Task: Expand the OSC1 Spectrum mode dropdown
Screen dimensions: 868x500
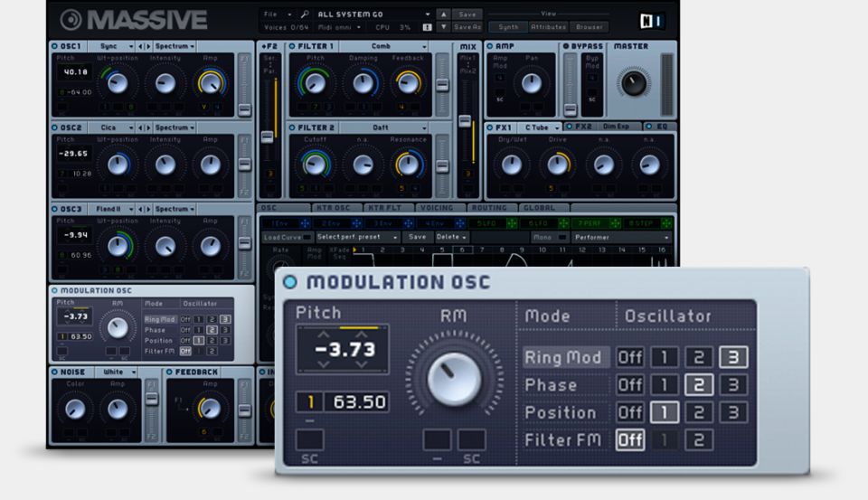Action: click(x=174, y=46)
